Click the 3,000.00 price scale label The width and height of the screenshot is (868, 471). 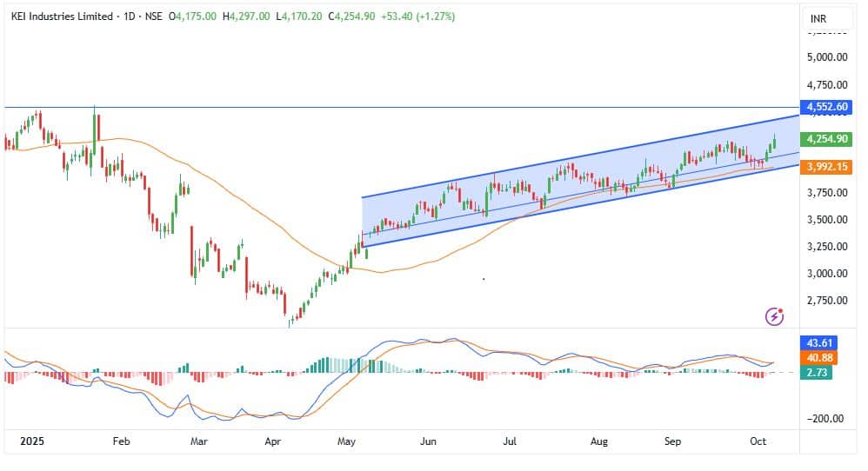828,274
